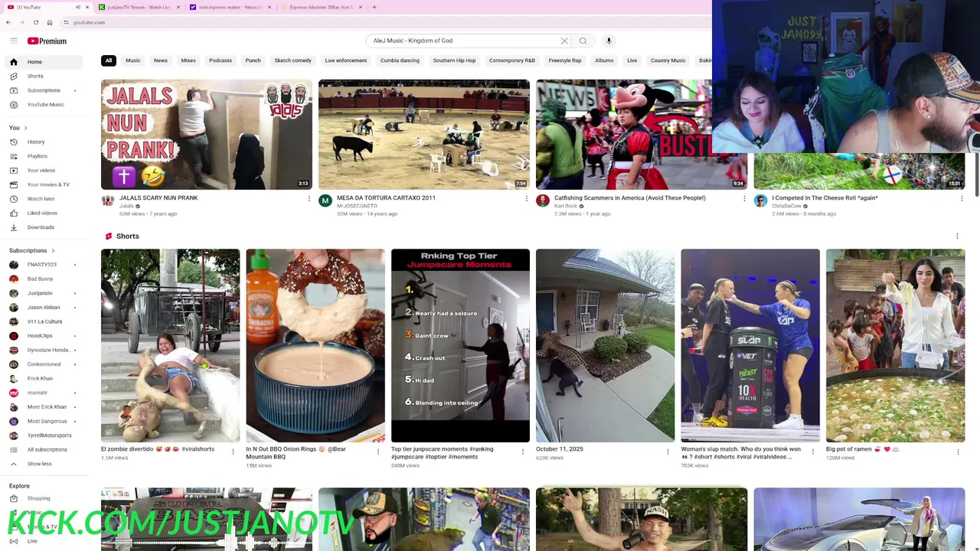Mute the YouTube tab via speaker icon

pyautogui.click(x=77, y=7)
